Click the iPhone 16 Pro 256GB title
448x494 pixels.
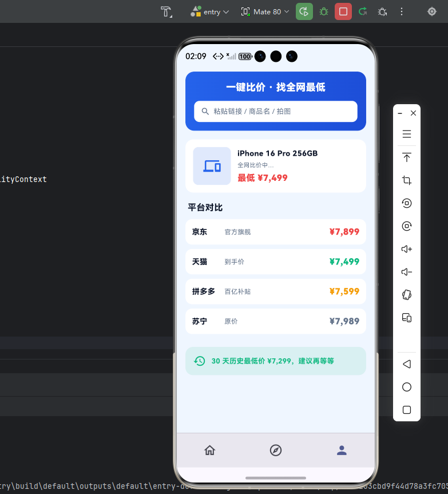(x=277, y=153)
